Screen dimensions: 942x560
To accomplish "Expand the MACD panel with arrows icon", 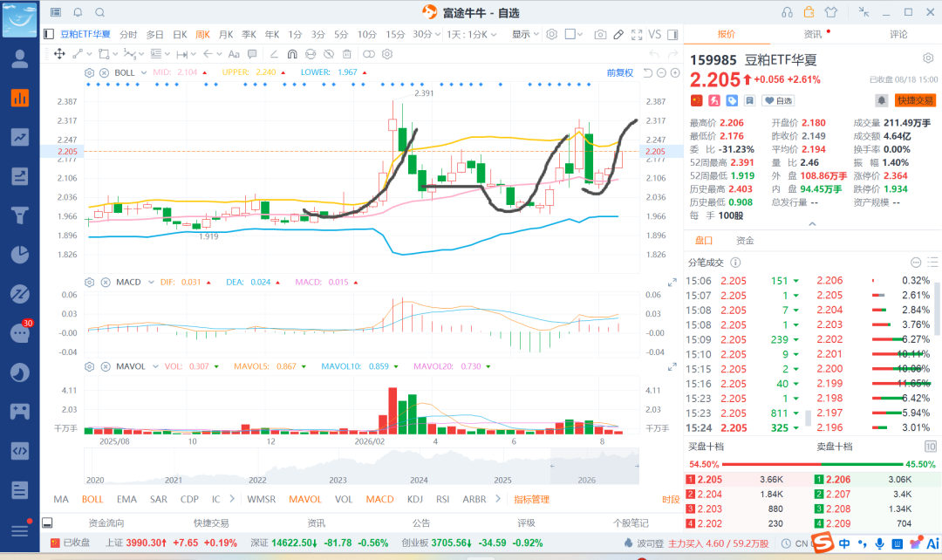I will (672, 283).
